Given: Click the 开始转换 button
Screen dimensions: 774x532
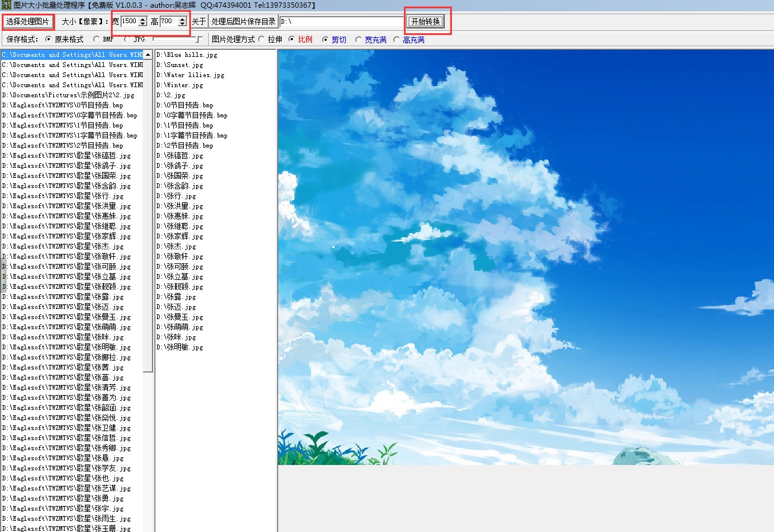Looking at the screenshot, I should [426, 22].
